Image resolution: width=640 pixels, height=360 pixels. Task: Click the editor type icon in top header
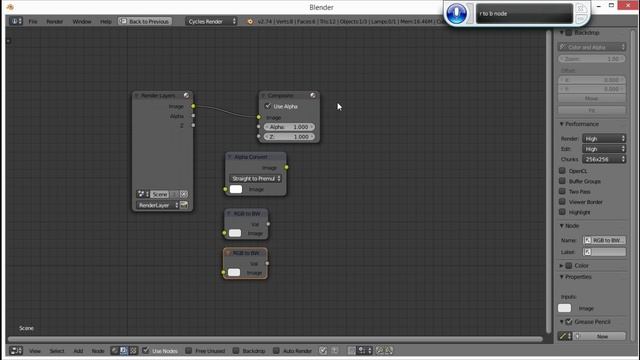(16, 21)
